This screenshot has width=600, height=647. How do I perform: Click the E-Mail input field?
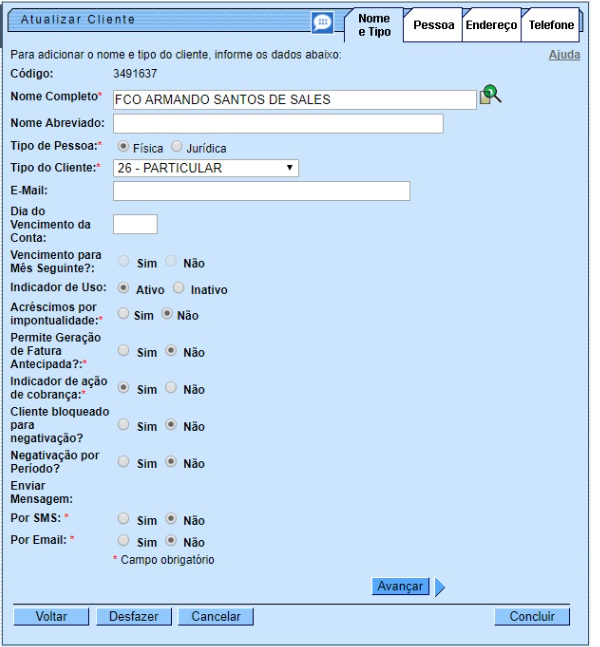coord(262,191)
